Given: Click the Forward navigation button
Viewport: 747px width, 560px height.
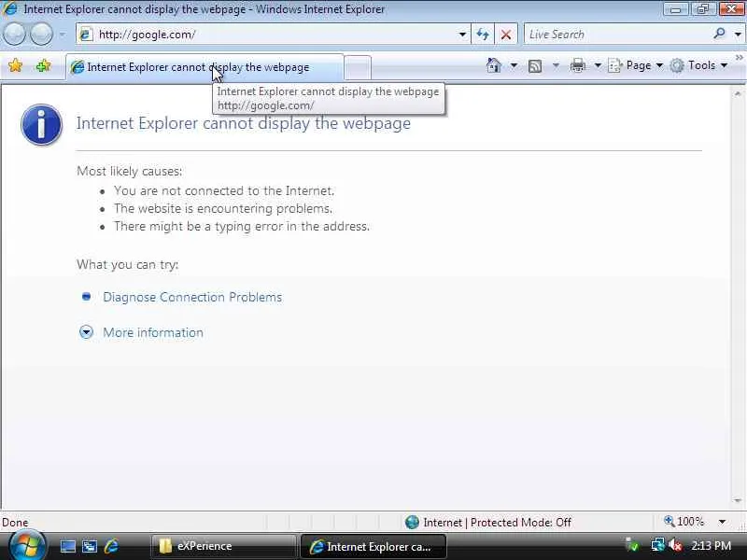Looking at the screenshot, I should pos(41,35).
